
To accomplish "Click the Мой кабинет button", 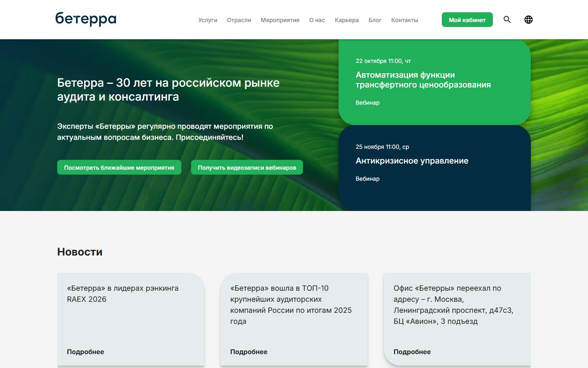I will [467, 20].
